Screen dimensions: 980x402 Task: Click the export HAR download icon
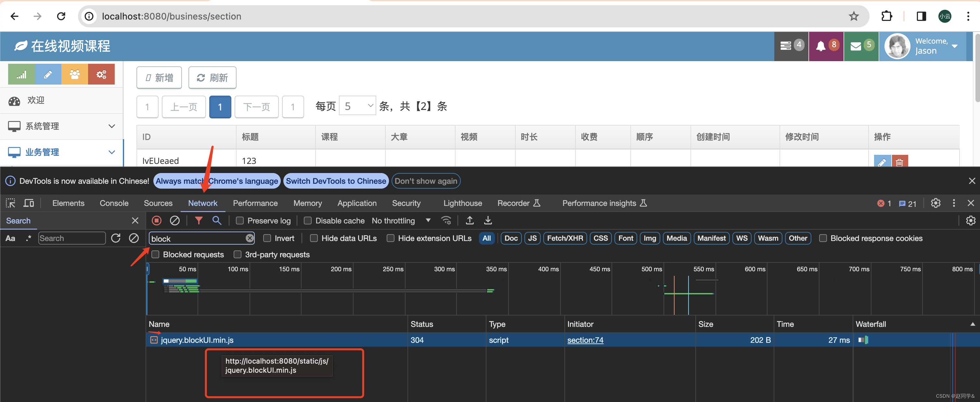click(488, 221)
